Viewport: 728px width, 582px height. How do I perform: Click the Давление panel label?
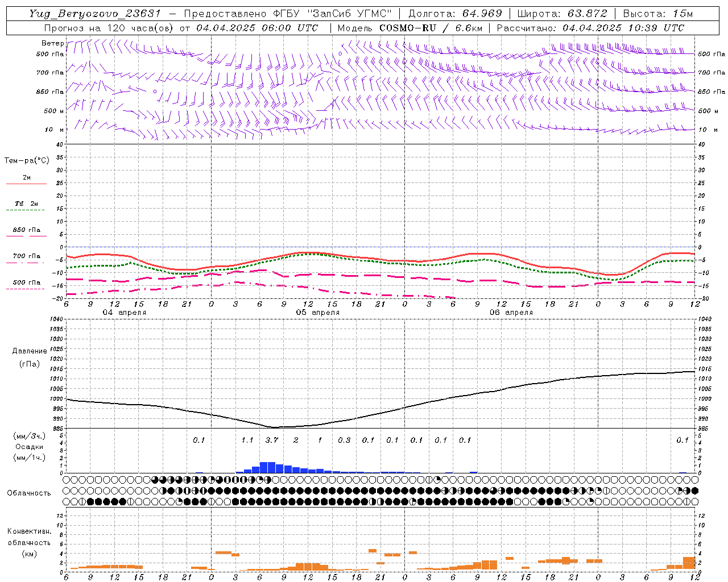click(30, 351)
